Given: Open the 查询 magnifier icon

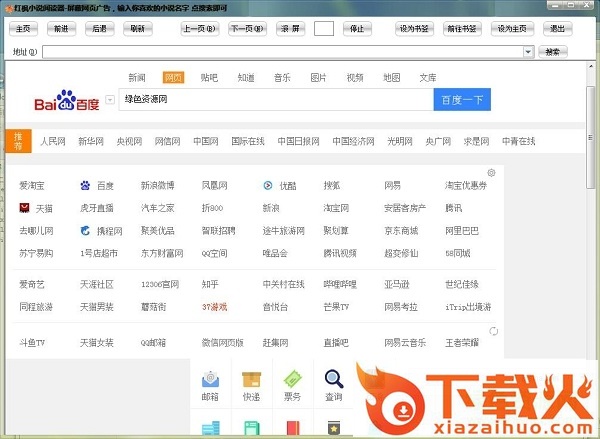Looking at the screenshot, I should point(334,379).
